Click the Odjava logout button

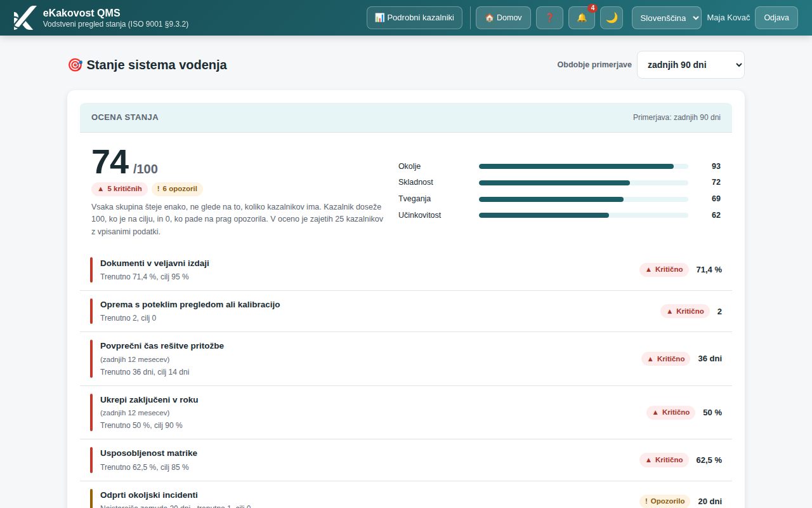[x=776, y=18]
